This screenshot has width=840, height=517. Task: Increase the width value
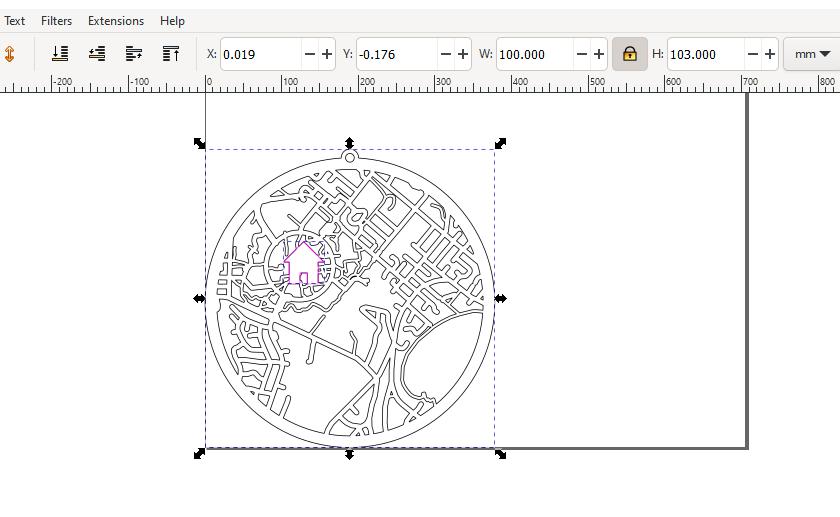click(599, 54)
